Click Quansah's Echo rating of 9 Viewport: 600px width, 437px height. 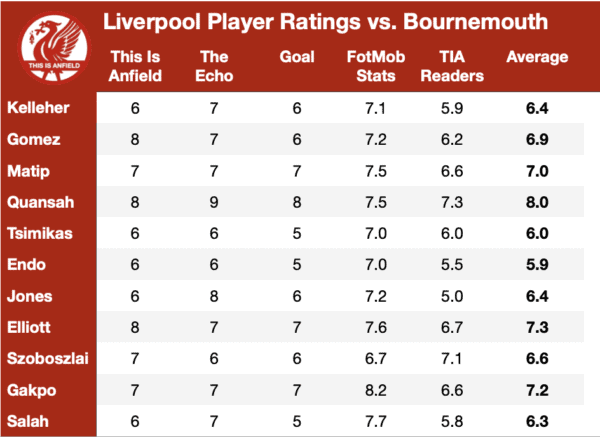214,202
